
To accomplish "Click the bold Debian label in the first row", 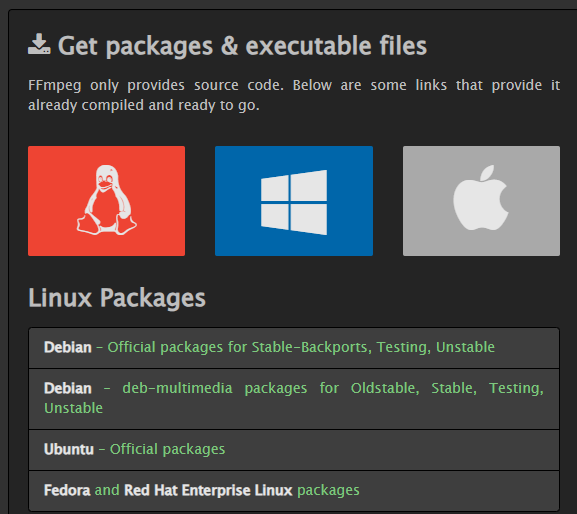I will tap(68, 347).
